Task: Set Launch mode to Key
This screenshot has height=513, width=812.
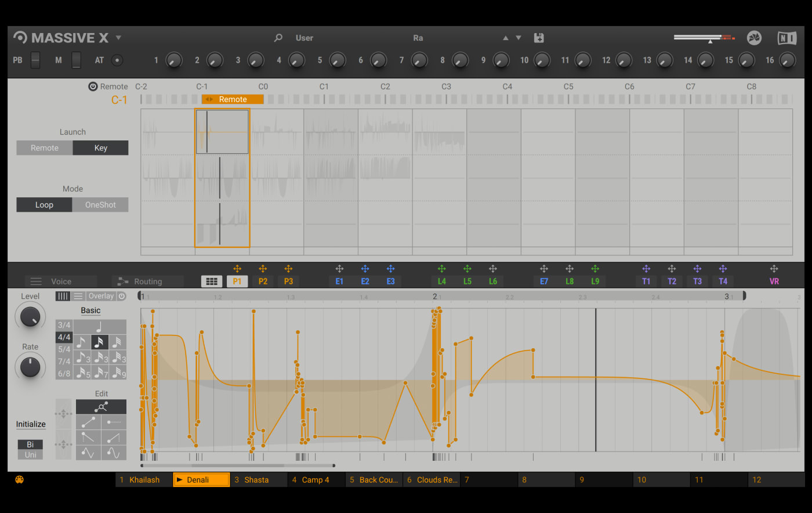Action: pos(101,148)
